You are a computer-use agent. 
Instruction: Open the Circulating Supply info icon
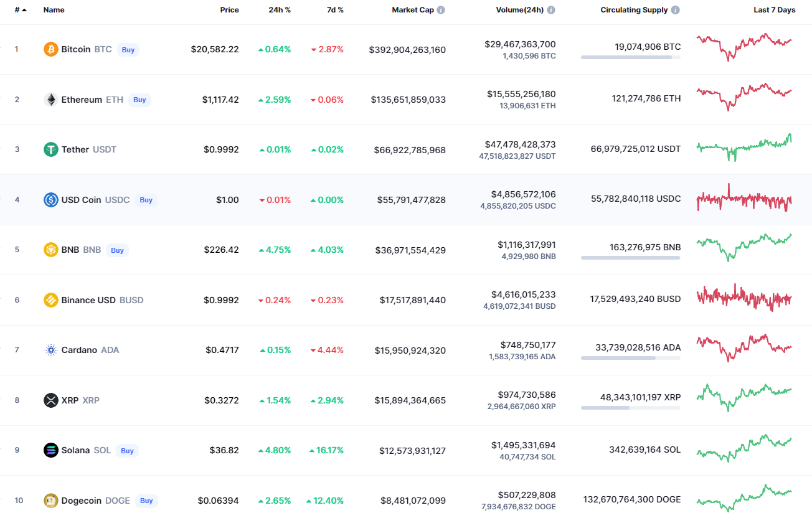click(676, 10)
